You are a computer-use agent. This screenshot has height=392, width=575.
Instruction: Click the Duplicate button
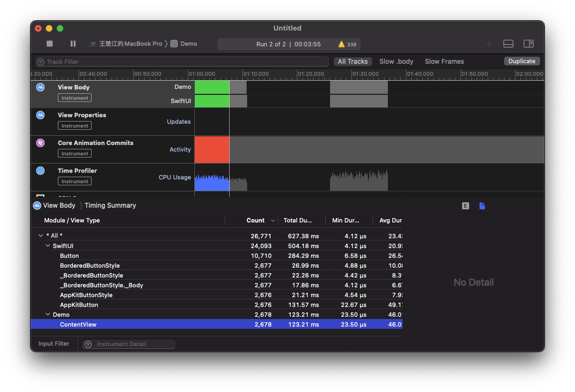point(522,61)
